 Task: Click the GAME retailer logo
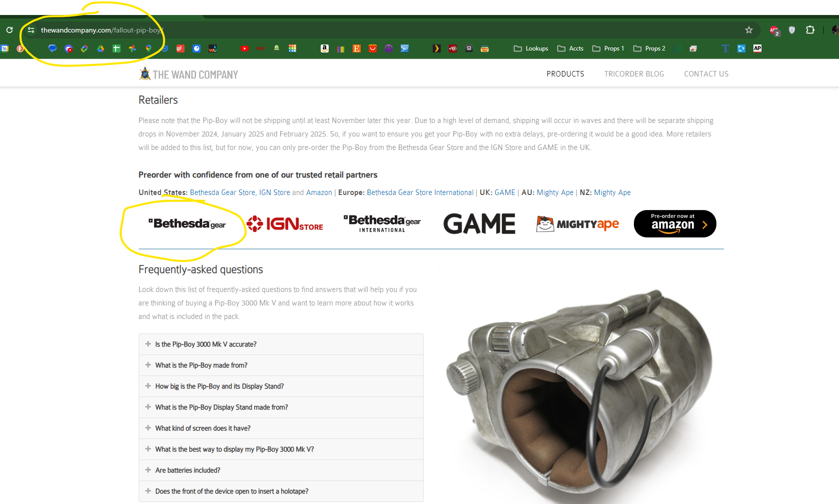479,223
